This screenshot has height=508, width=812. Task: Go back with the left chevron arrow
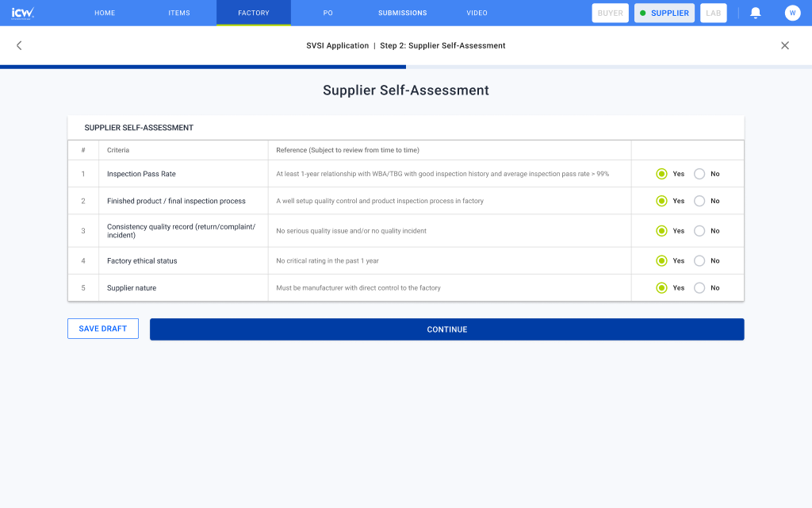(x=19, y=45)
